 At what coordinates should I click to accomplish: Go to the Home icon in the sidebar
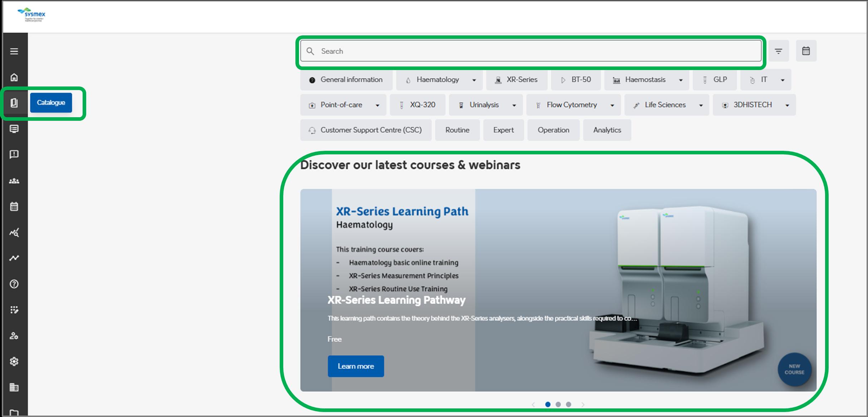14,77
